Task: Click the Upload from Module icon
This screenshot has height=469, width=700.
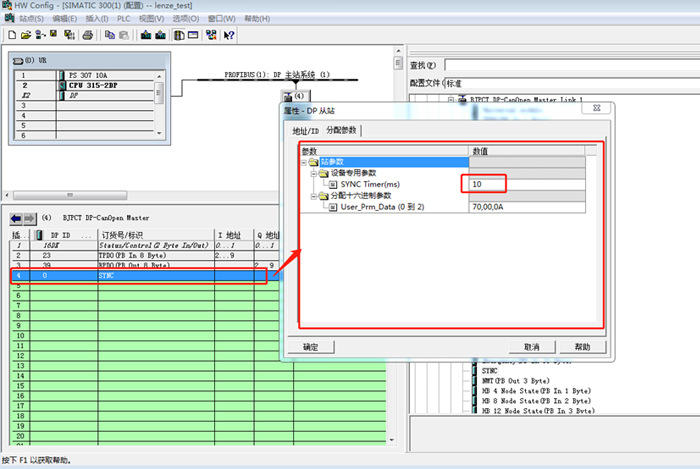Action: click(160, 35)
